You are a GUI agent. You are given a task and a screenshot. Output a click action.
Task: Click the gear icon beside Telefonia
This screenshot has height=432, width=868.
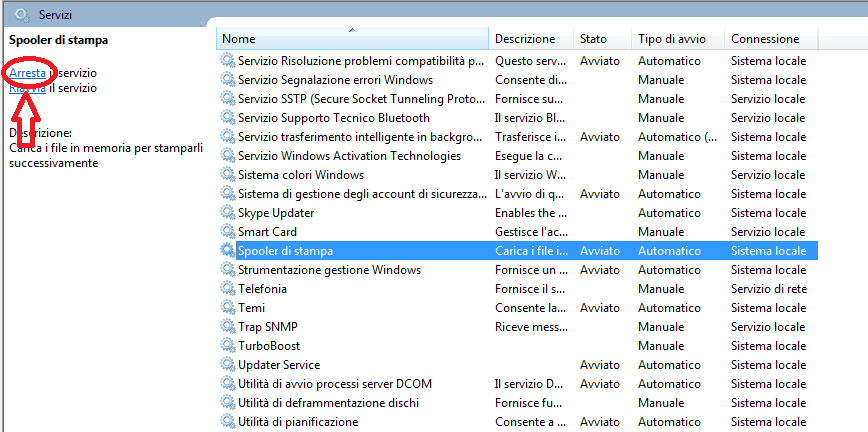228,289
